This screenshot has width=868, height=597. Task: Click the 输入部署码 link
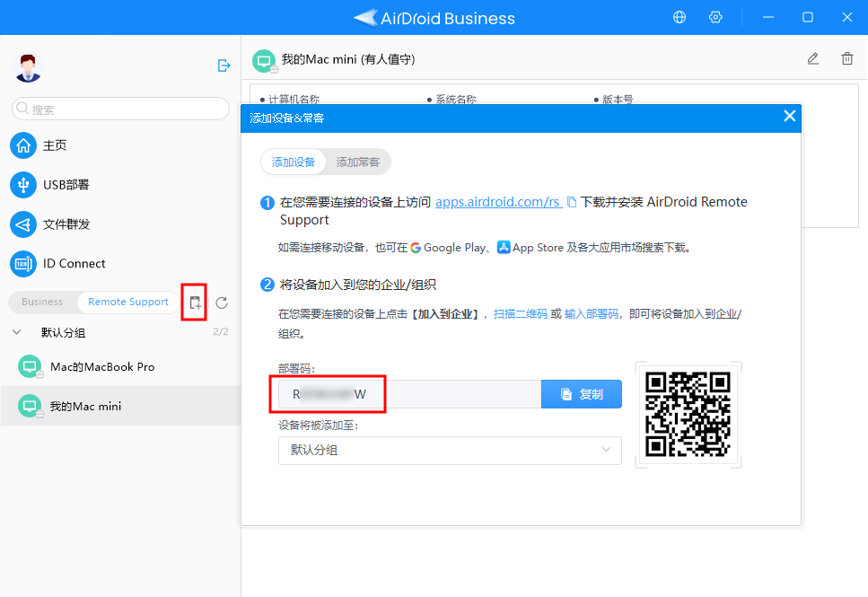click(592, 314)
